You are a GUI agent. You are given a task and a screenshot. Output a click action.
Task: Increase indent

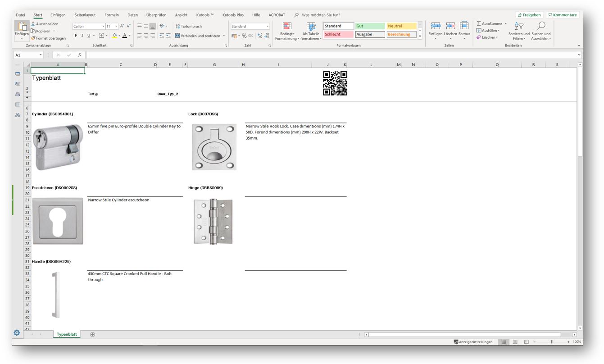click(168, 36)
